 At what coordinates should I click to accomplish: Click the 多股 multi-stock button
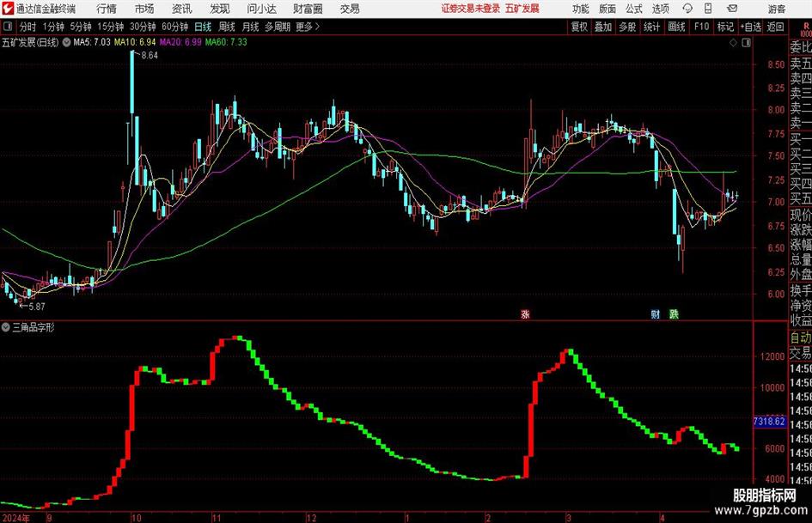627,27
